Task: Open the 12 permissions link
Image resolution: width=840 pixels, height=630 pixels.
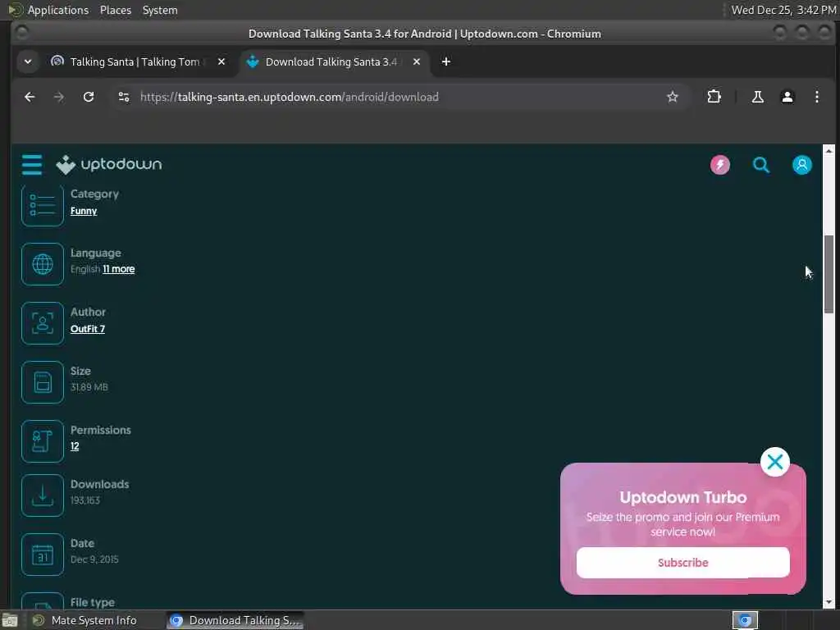Action: [x=75, y=446]
